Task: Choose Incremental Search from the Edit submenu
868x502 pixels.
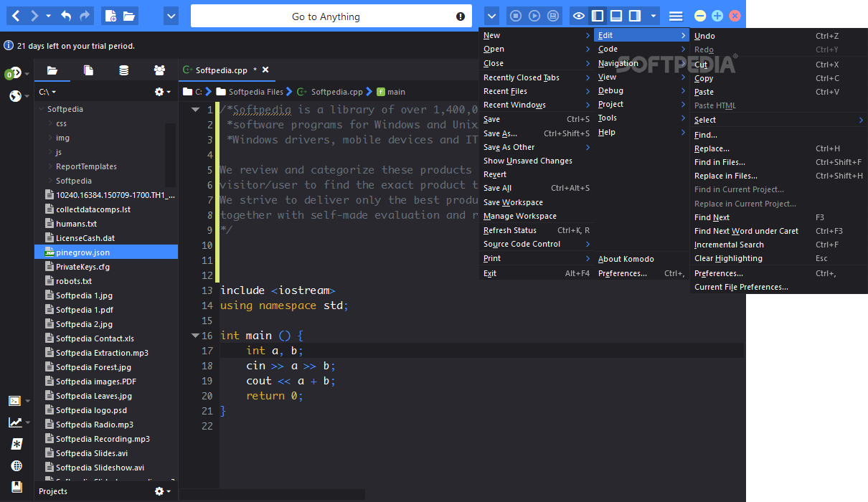Action: coord(778,245)
